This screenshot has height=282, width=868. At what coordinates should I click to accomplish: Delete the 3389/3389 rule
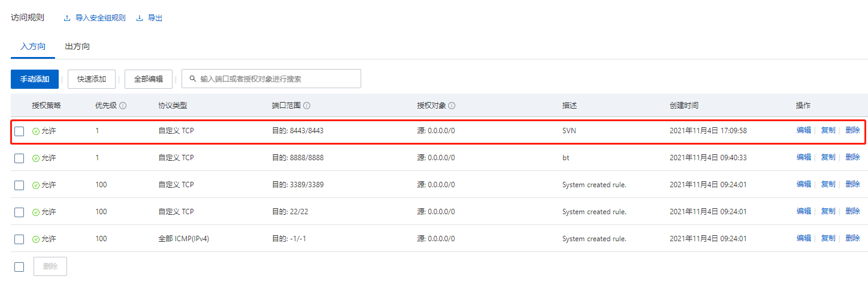point(852,184)
